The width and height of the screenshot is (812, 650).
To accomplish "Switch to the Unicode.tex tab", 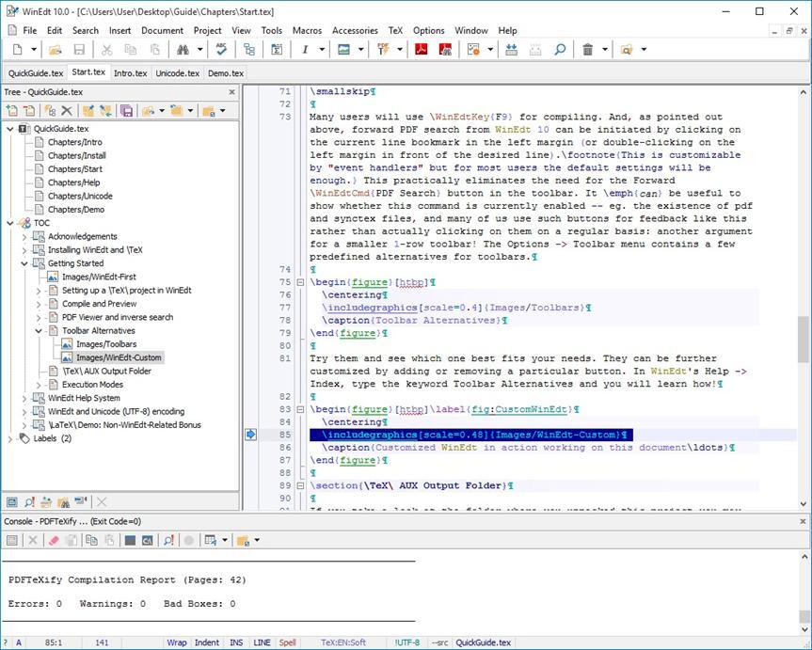I will point(177,72).
